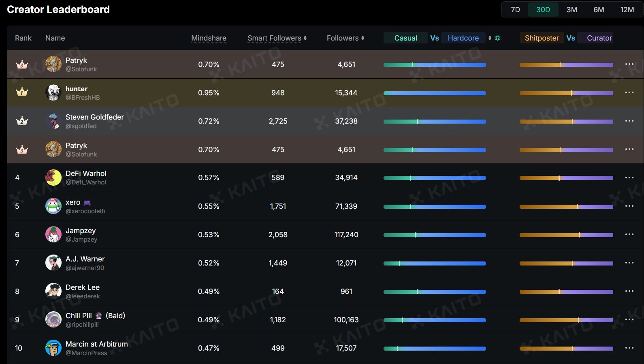Click the 100,163 followers value
The image size is (644, 364).
click(346, 320)
